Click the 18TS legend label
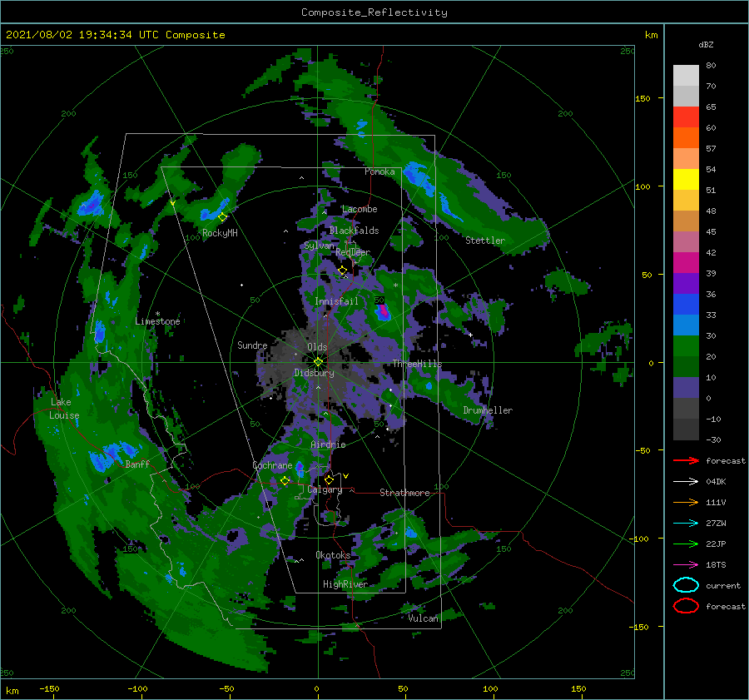The width and height of the screenshot is (749, 700). point(716,565)
